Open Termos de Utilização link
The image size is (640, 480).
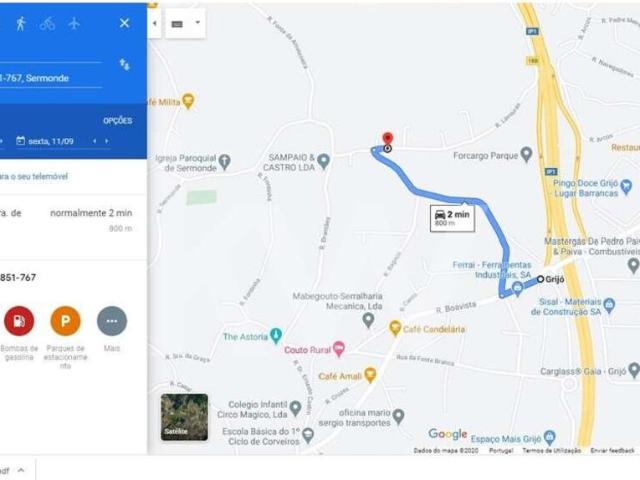tap(551, 450)
